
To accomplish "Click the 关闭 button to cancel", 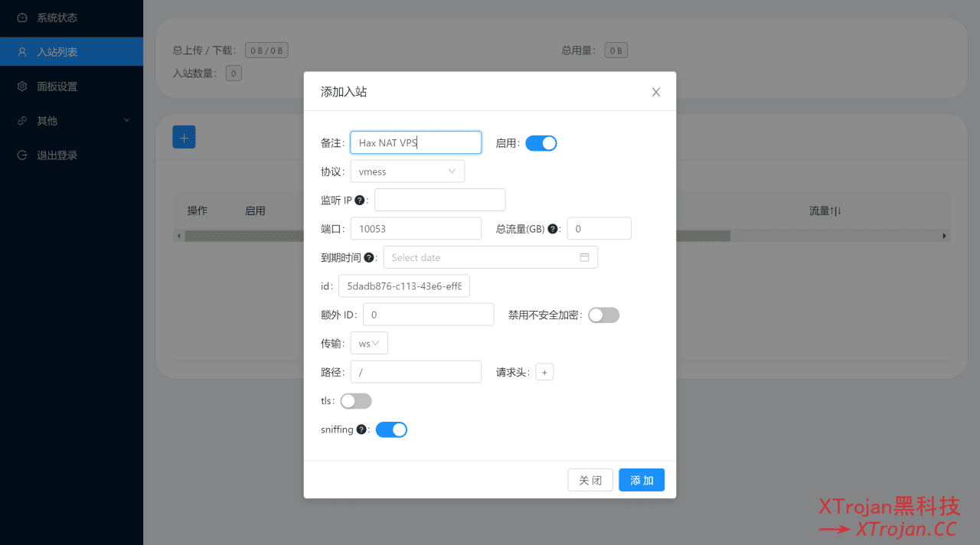I will pyautogui.click(x=590, y=480).
